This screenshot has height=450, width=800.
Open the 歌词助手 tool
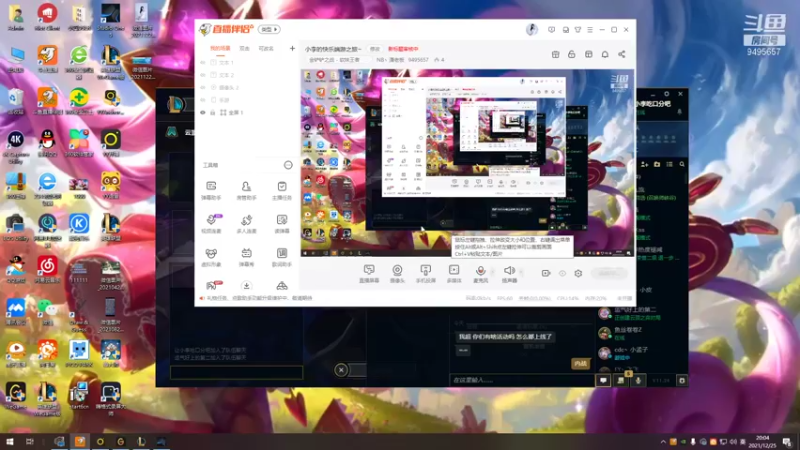(x=282, y=257)
